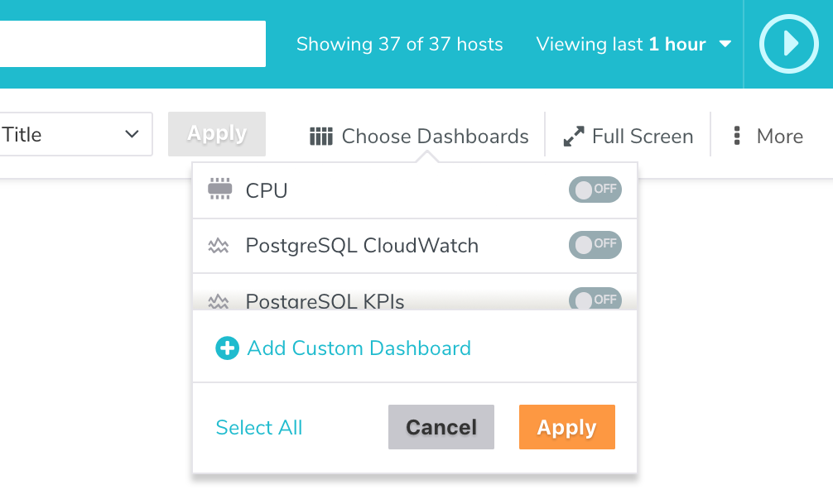Click the Full Screen expand arrows icon
Viewport: 833px width, 504px height.
click(574, 137)
